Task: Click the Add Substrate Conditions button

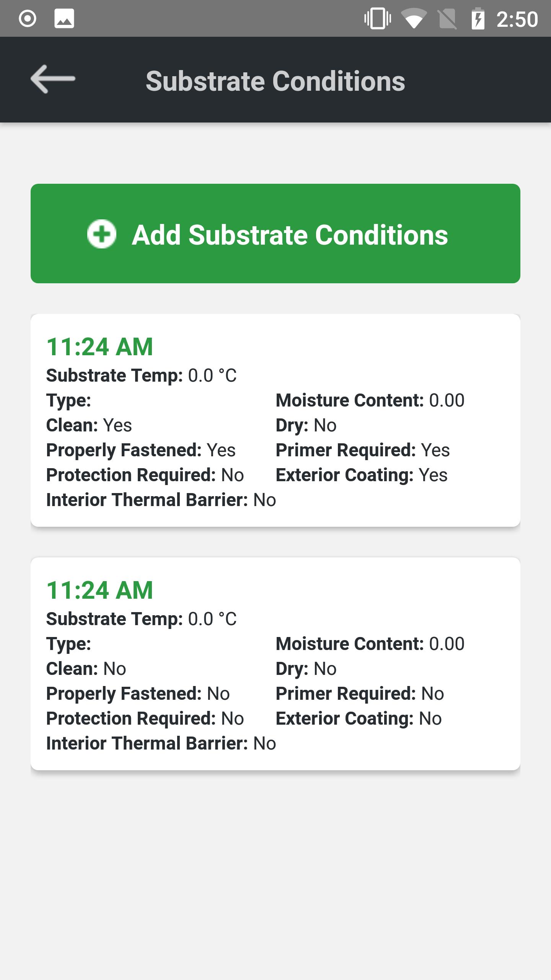Action: [275, 234]
